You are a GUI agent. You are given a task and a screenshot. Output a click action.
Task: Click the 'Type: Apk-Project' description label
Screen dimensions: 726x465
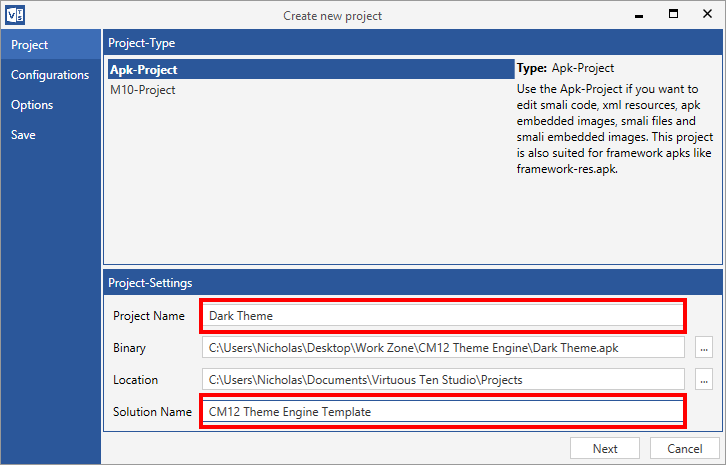pyautogui.click(x=565, y=68)
